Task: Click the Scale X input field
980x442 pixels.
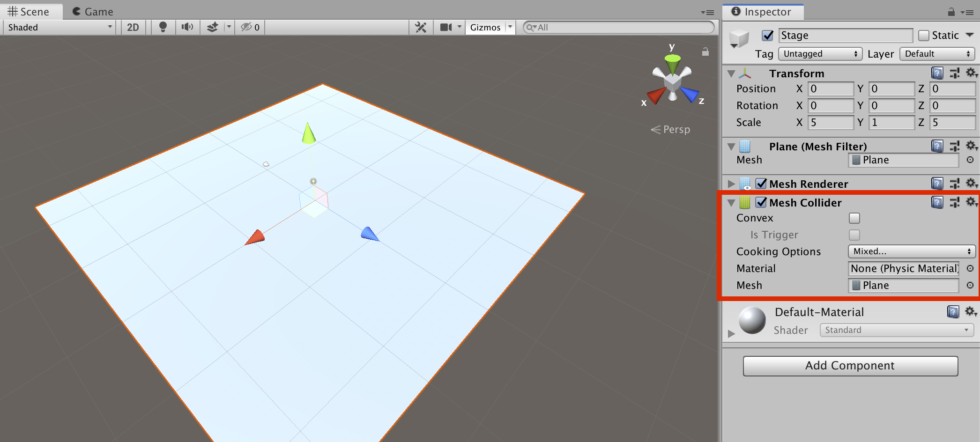Action: click(x=830, y=122)
